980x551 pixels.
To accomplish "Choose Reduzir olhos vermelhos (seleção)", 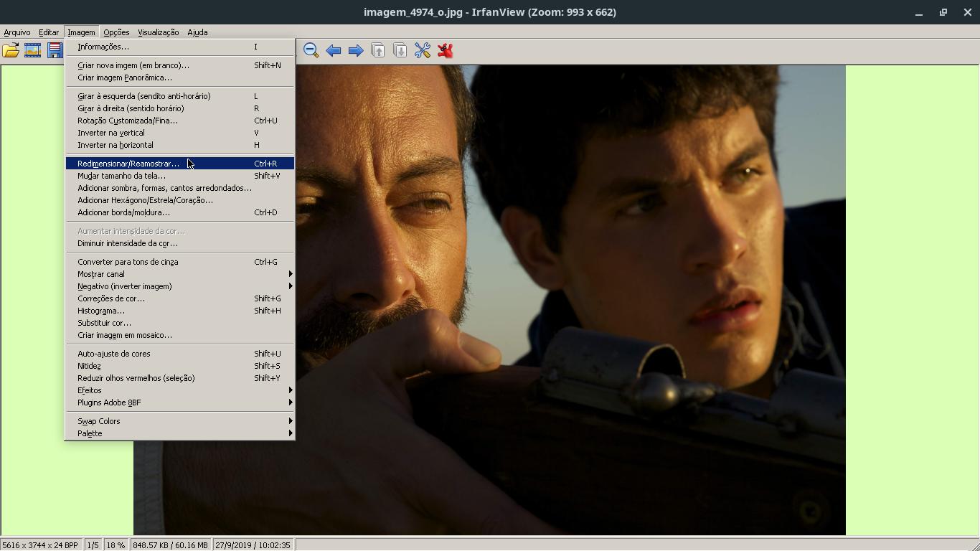I will point(179,378).
